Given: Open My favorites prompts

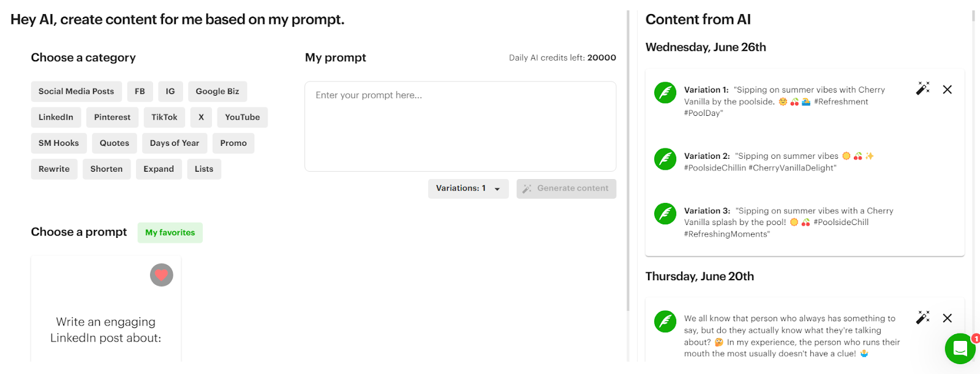Looking at the screenshot, I should tap(170, 232).
